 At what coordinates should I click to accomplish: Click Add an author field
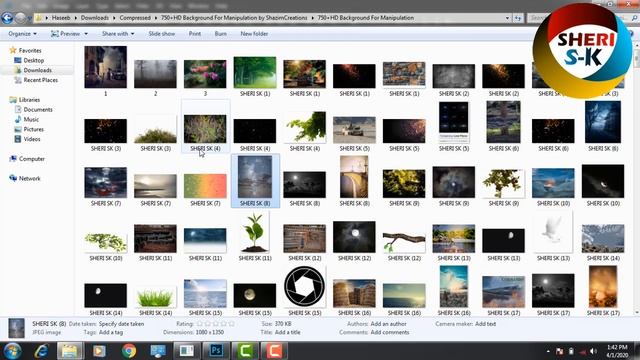(388, 324)
